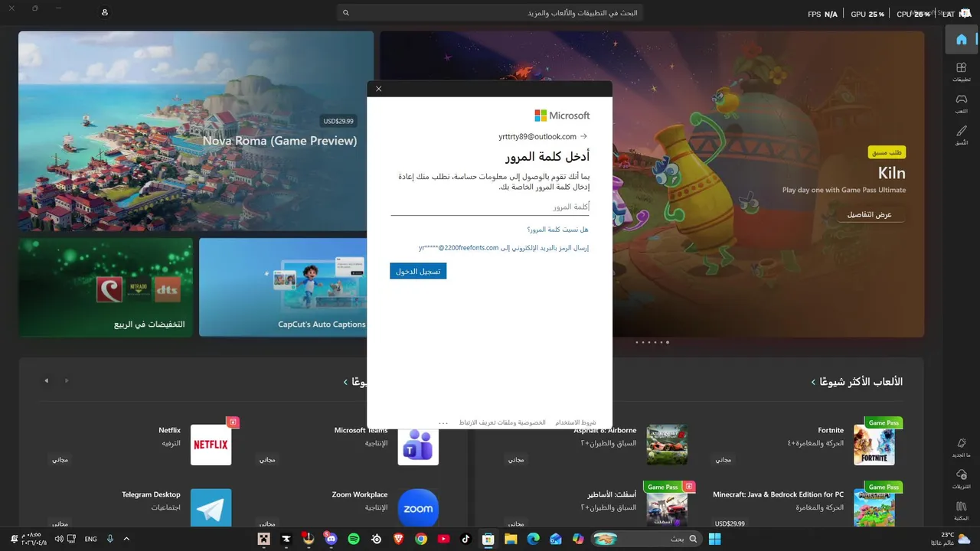Open Microsoft Edge from the taskbar
This screenshot has width=980, height=551.
coord(533,539)
